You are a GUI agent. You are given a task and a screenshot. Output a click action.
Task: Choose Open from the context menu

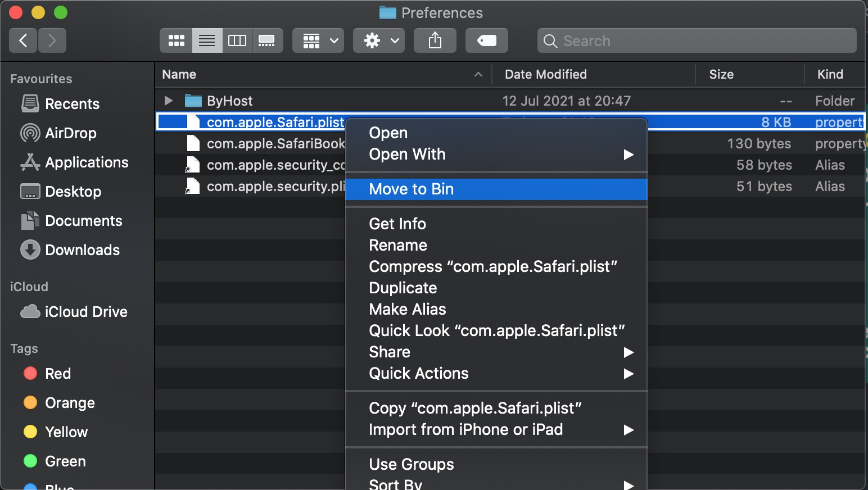tap(496, 133)
